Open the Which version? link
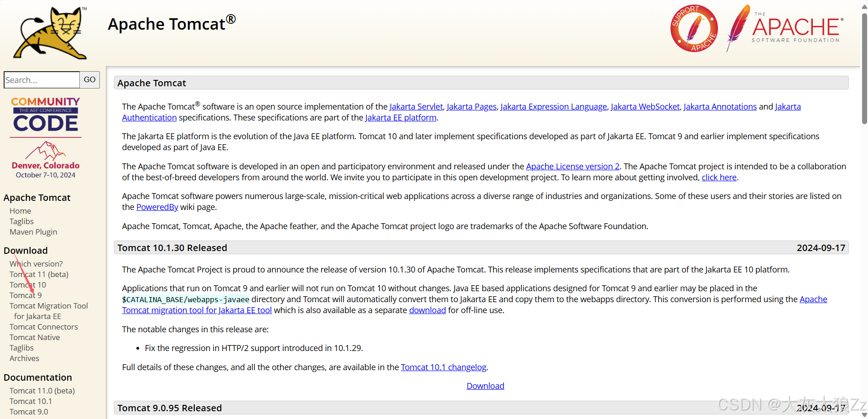Screen dimensions: 868x419 click(36, 264)
